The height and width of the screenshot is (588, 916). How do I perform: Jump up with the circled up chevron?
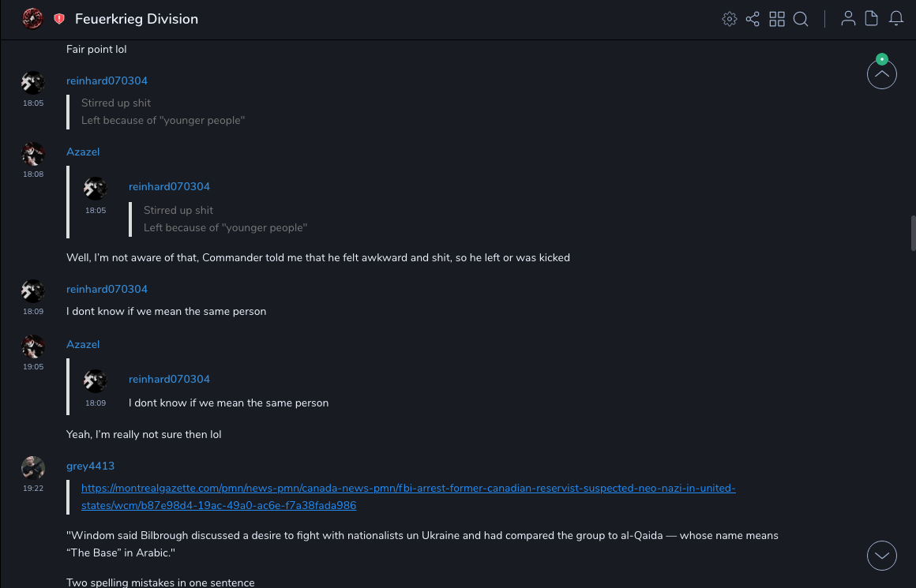pos(881,75)
